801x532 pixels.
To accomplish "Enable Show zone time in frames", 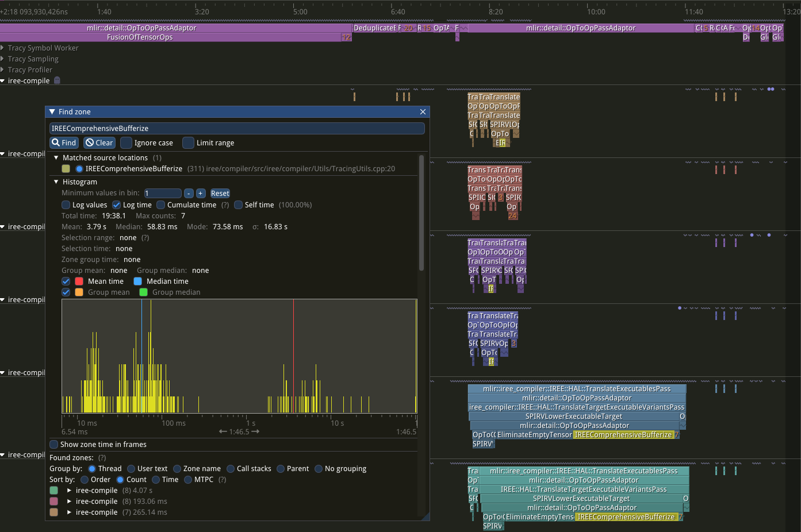I will (53, 444).
